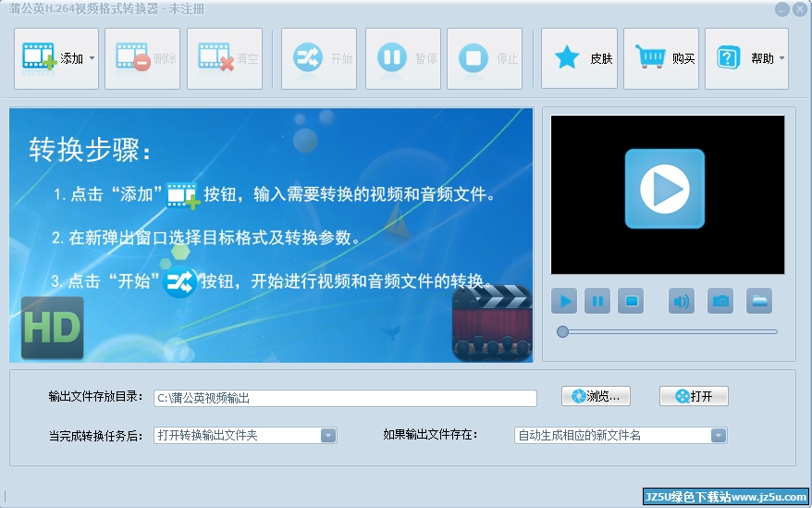Click the 开始 icon in step 3 instructions
812x508 pixels.
pos(179,282)
